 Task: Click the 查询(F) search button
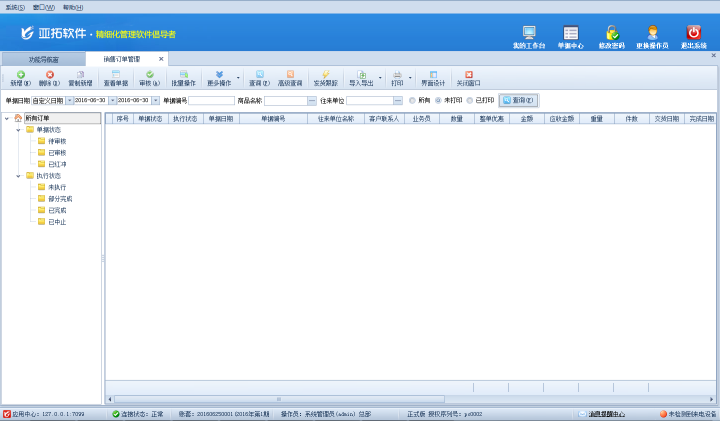pos(518,100)
